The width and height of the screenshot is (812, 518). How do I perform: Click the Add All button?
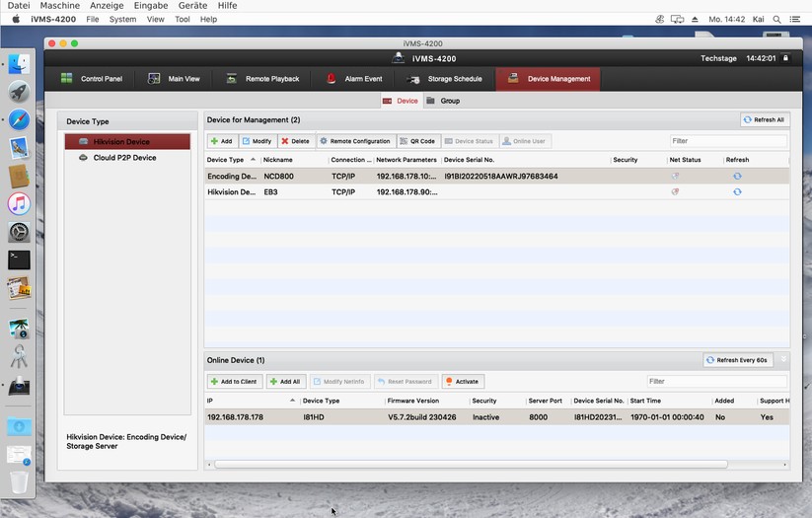point(286,381)
